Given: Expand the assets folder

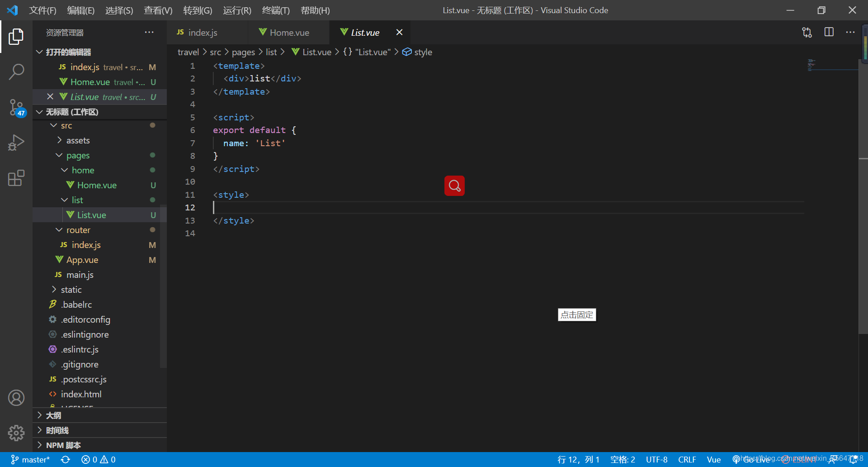Looking at the screenshot, I should click(x=99, y=140).
